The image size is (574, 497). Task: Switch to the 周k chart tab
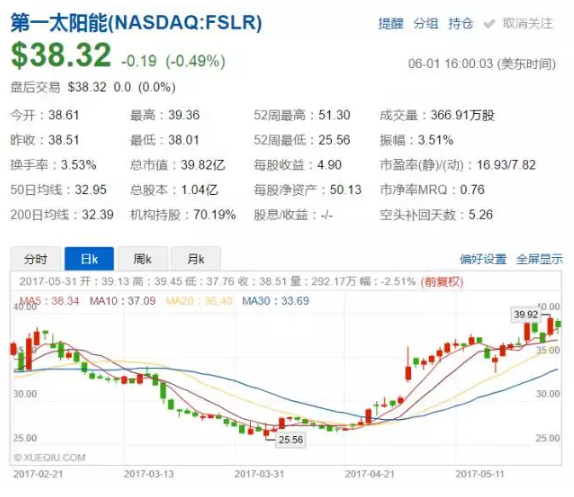[x=143, y=259]
